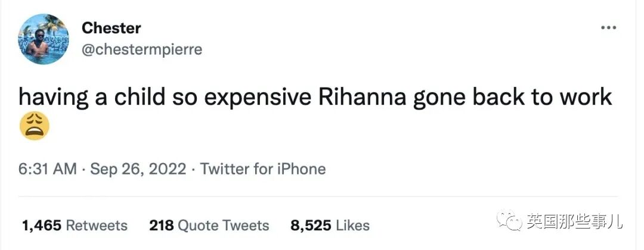Click the 1,465 retweet count number
The image size is (644, 250).
(41, 226)
